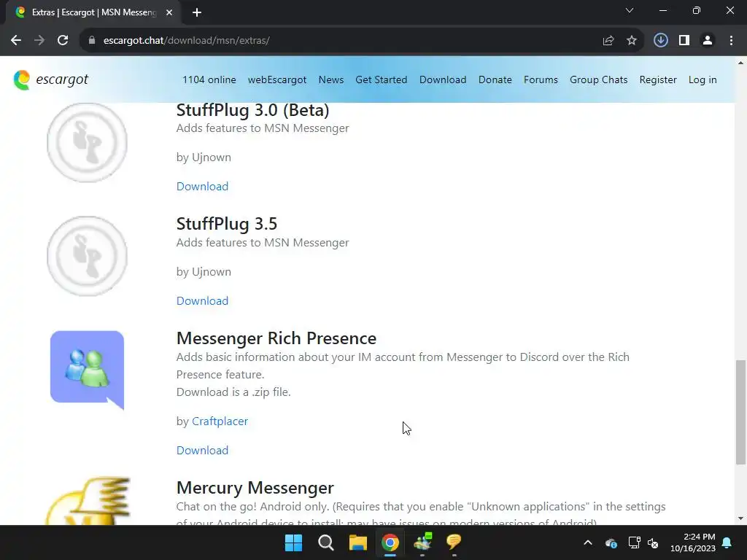Click the Log in link
The image size is (747, 560).
(703, 79)
